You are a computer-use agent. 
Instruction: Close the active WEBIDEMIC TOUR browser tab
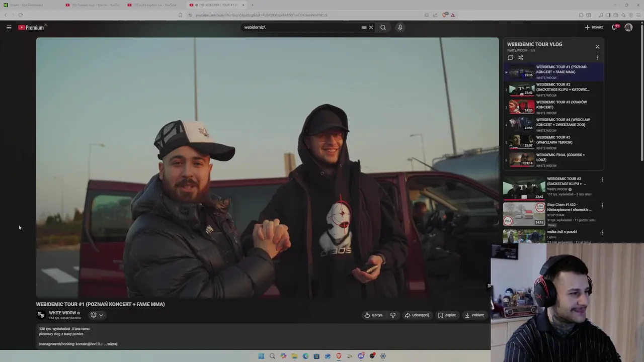(243, 5)
